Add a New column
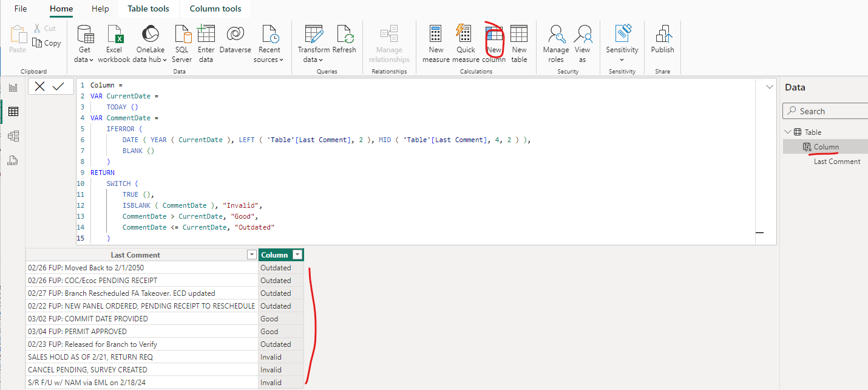The height and width of the screenshot is (390, 868). tap(494, 44)
